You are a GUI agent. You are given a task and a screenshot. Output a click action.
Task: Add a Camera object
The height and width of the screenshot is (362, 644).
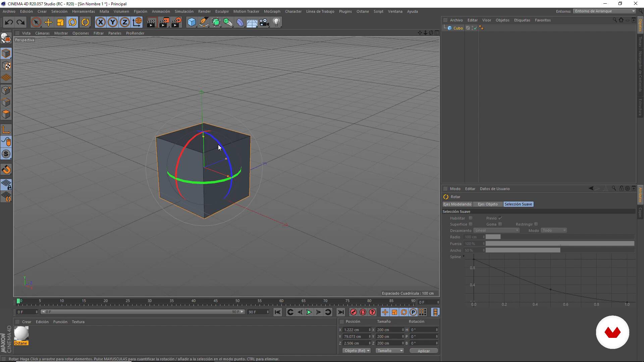point(264,22)
